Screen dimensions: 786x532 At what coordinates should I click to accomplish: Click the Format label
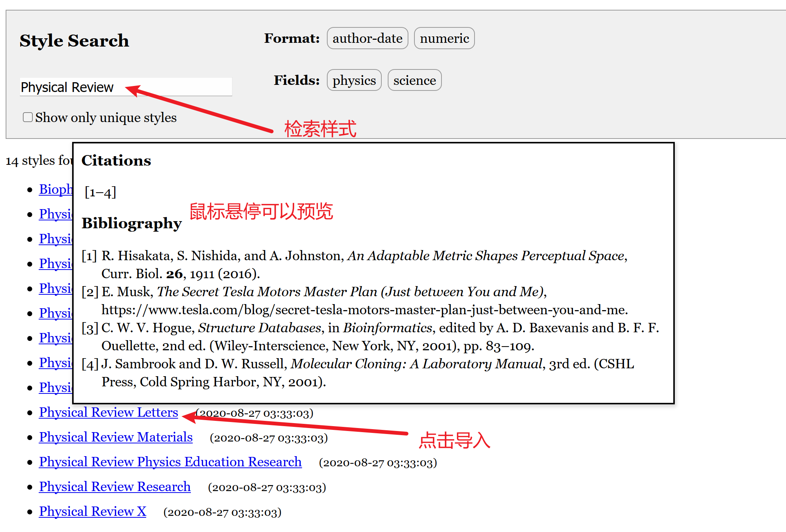point(292,38)
